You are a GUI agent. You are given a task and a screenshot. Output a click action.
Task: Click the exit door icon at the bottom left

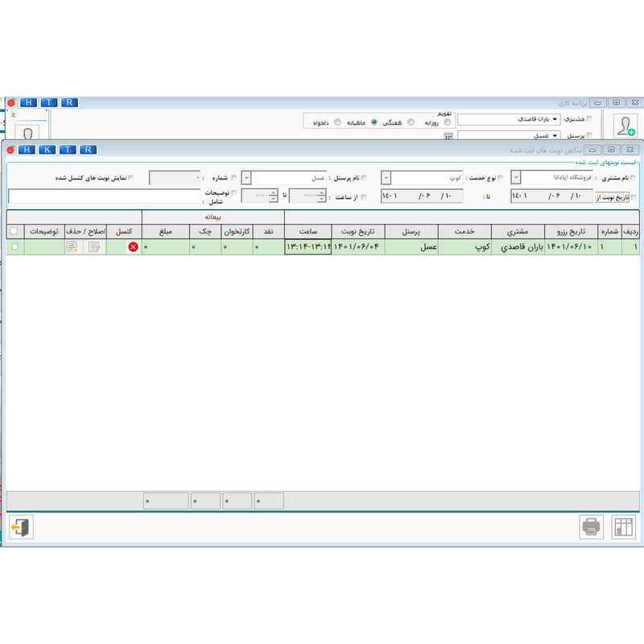click(x=21, y=527)
